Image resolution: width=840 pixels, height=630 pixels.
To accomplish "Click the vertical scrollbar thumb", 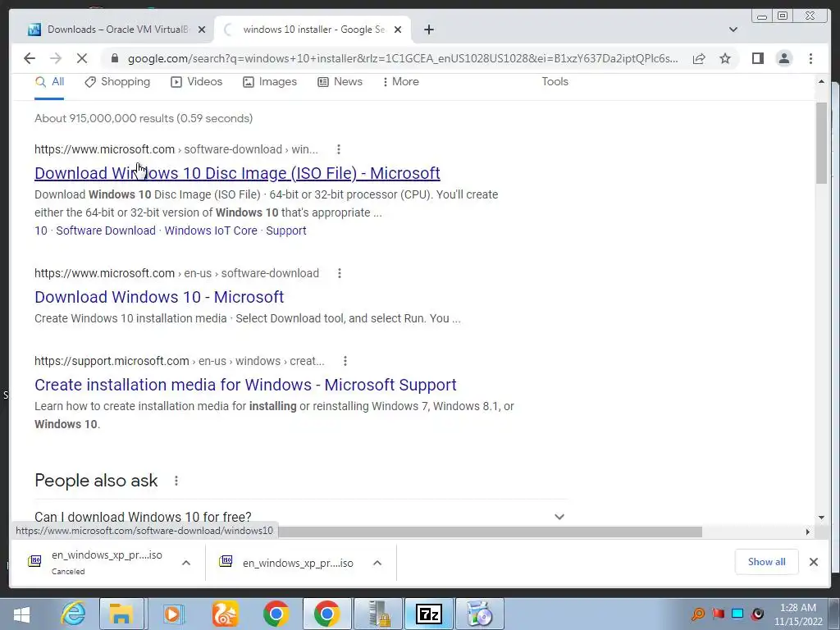I will point(821,143).
